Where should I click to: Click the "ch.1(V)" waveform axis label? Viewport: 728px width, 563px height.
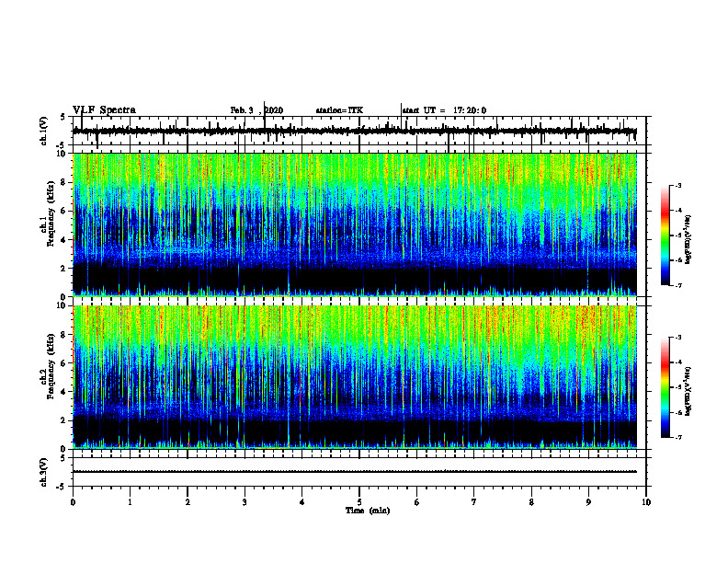click(44, 131)
